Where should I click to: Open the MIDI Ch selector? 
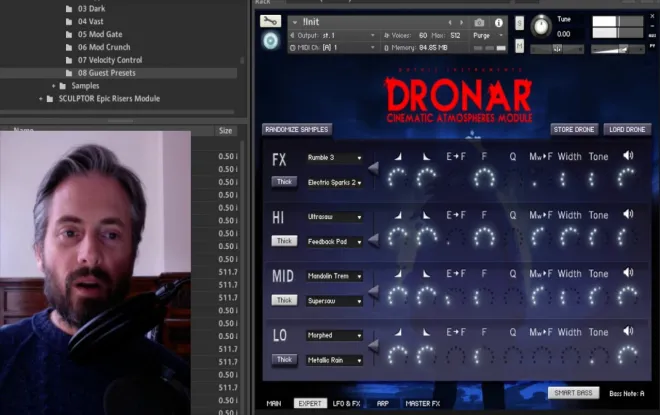333,48
